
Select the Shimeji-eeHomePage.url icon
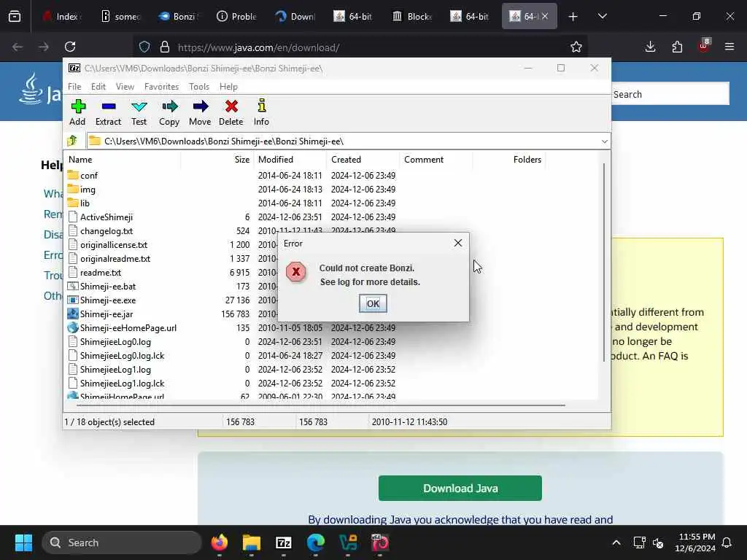[72, 327]
